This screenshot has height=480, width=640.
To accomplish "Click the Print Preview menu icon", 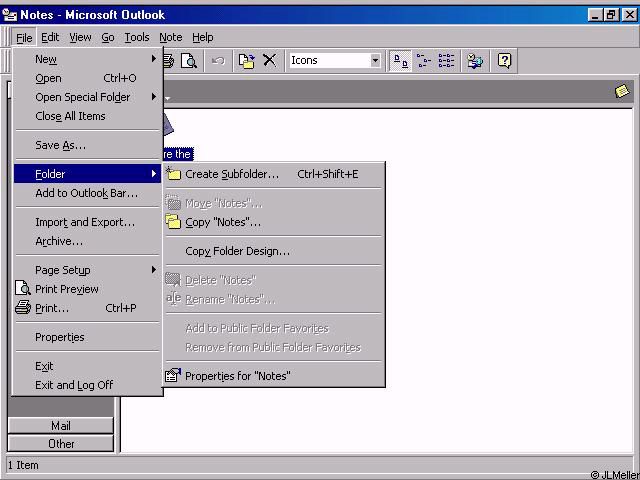I will tap(23, 289).
